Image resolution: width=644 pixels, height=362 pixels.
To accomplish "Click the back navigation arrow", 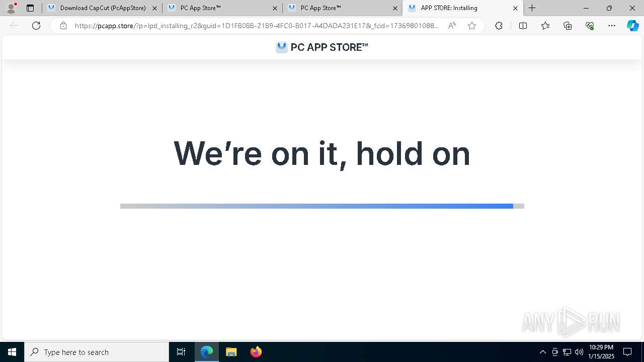I will [14, 26].
